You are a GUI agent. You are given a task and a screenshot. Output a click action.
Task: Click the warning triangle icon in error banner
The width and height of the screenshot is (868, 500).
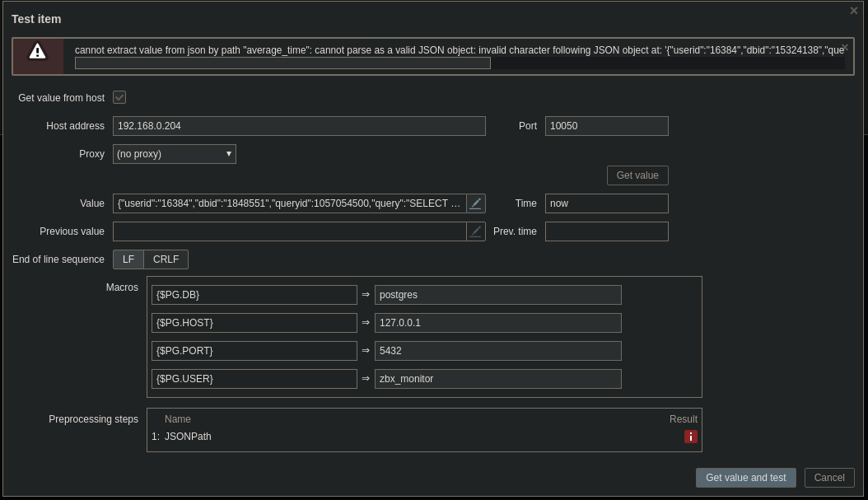point(37,52)
